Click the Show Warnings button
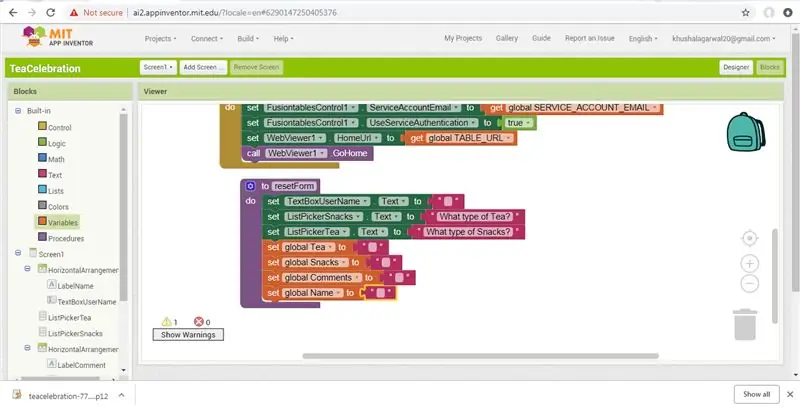Image resolution: width=800 pixels, height=407 pixels. pyautogui.click(x=188, y=335)
